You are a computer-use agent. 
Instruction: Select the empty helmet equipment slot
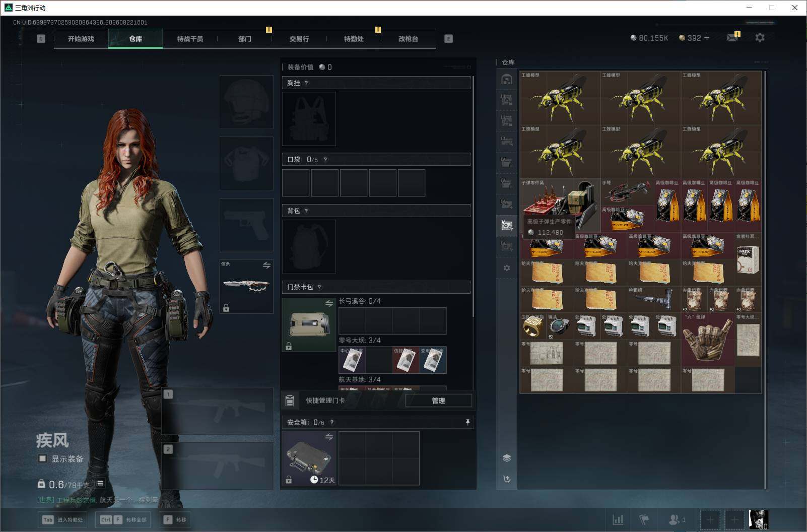pyautogui.click(x=246, y=102)
